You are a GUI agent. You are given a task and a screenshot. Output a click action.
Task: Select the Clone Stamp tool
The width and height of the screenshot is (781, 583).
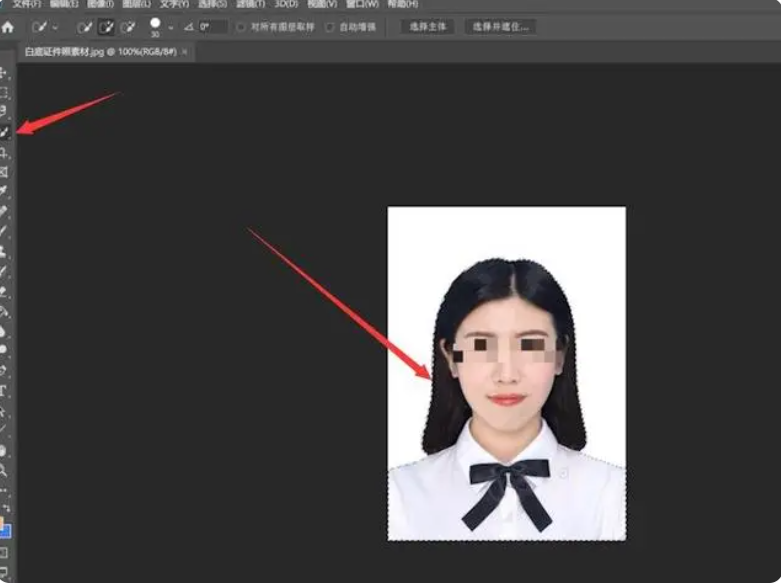(x=4, y=251)
